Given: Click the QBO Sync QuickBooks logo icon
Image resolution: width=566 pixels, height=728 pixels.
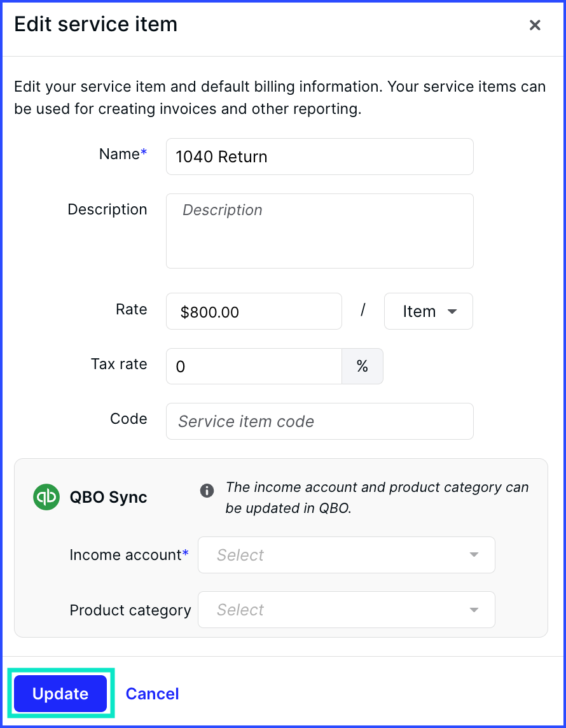Looking at the screenshot, I should 46,497.
